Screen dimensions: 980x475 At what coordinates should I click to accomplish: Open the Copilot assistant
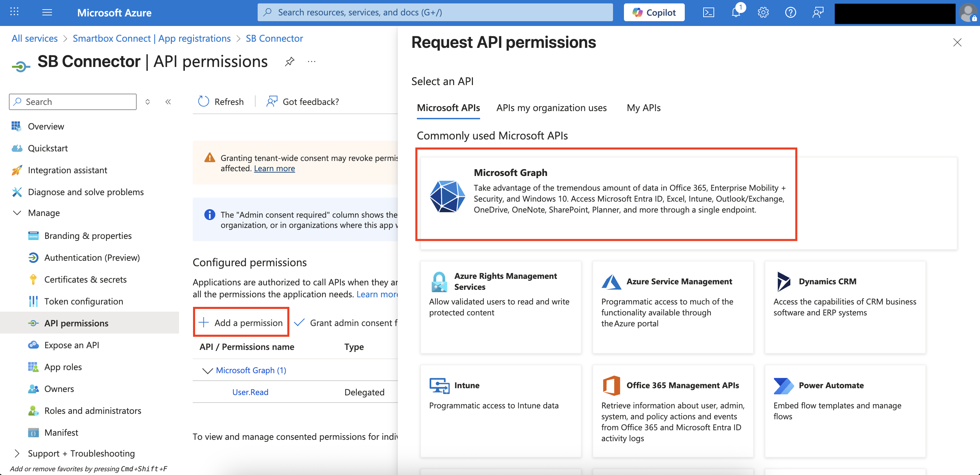654,13
